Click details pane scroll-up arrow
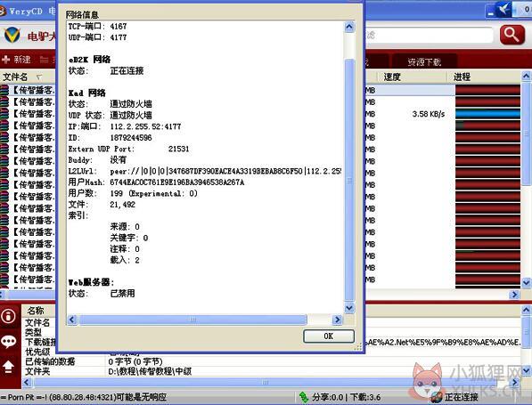 coord(527,310)
